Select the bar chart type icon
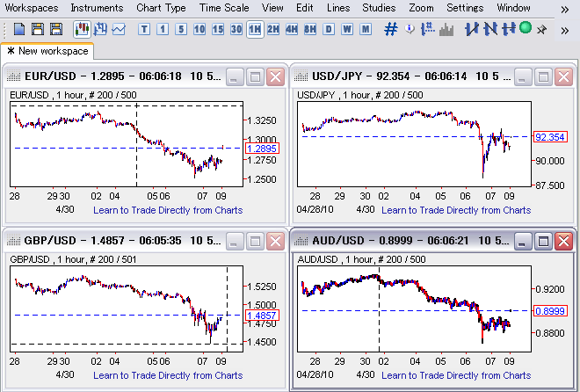 click(x=100, y=29)
